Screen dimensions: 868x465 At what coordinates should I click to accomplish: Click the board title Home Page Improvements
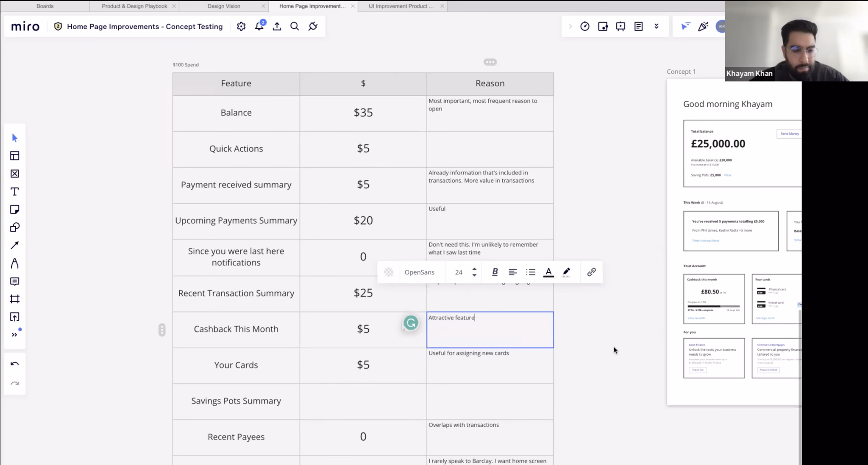coord(145,26)
